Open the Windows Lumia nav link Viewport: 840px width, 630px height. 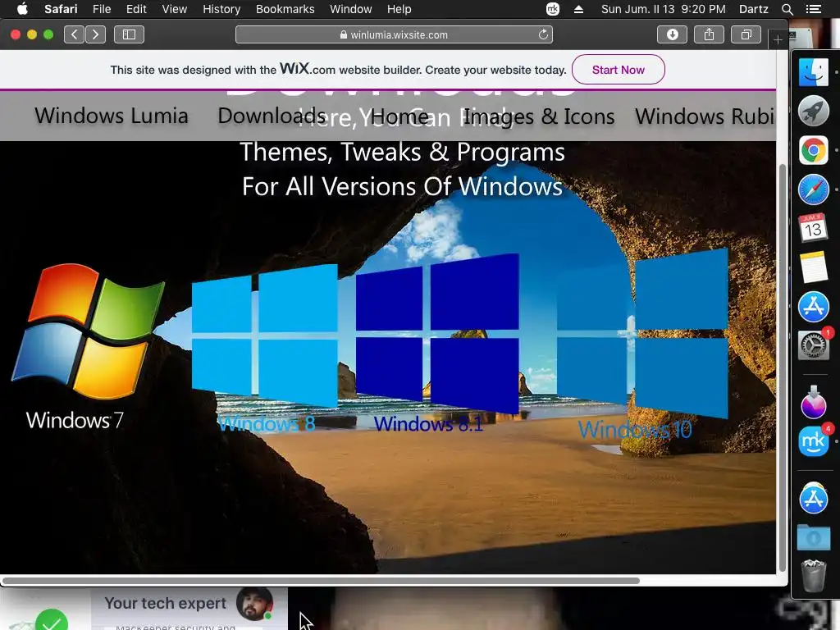tap(112, 116)
